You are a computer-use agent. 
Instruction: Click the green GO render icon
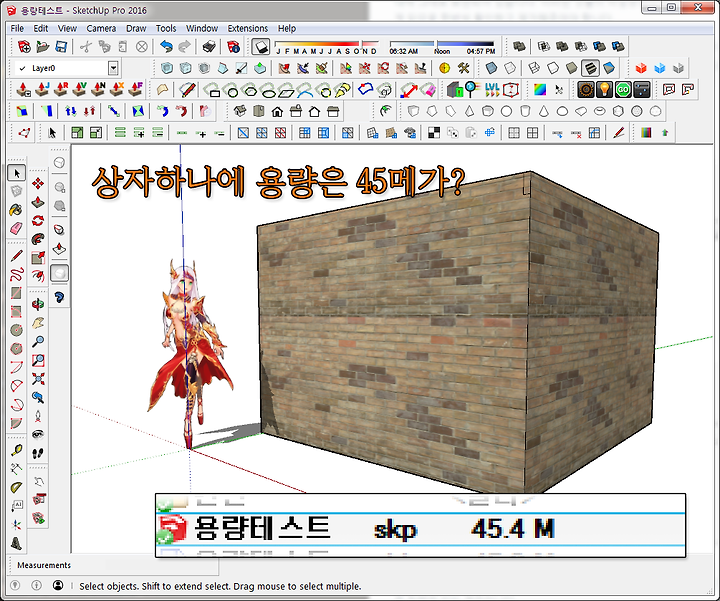623,90
